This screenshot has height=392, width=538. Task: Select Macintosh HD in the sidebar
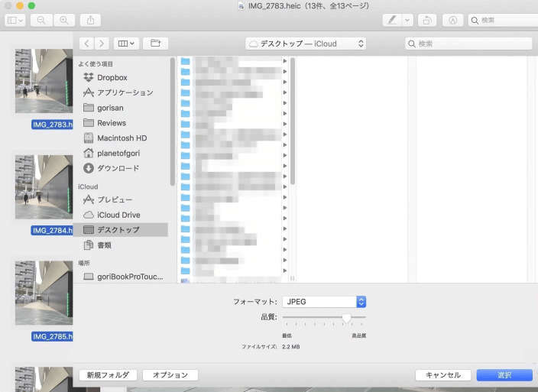coord(88,138)
